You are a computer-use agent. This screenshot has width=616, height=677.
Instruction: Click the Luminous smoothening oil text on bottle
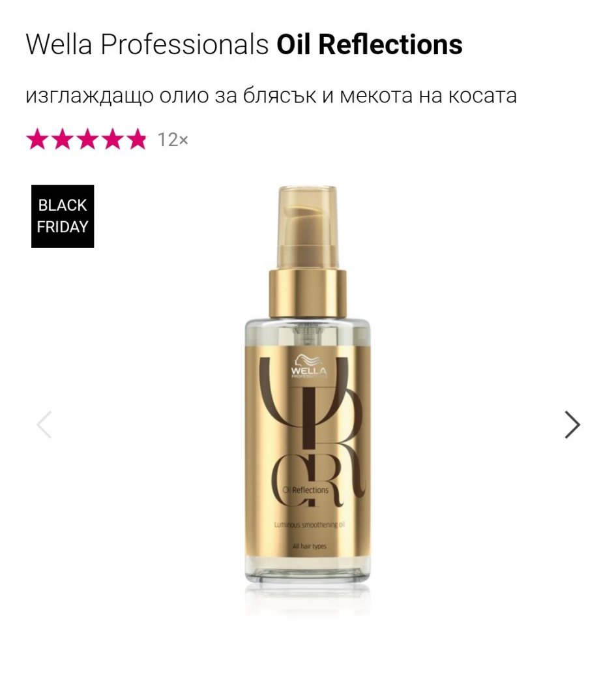pyautogui.click(x=310, y=525)
